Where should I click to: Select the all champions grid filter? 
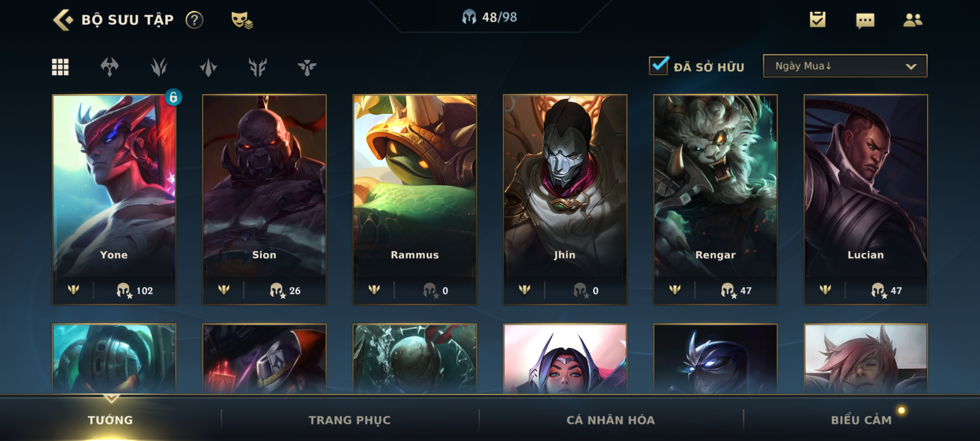(60, 67)
